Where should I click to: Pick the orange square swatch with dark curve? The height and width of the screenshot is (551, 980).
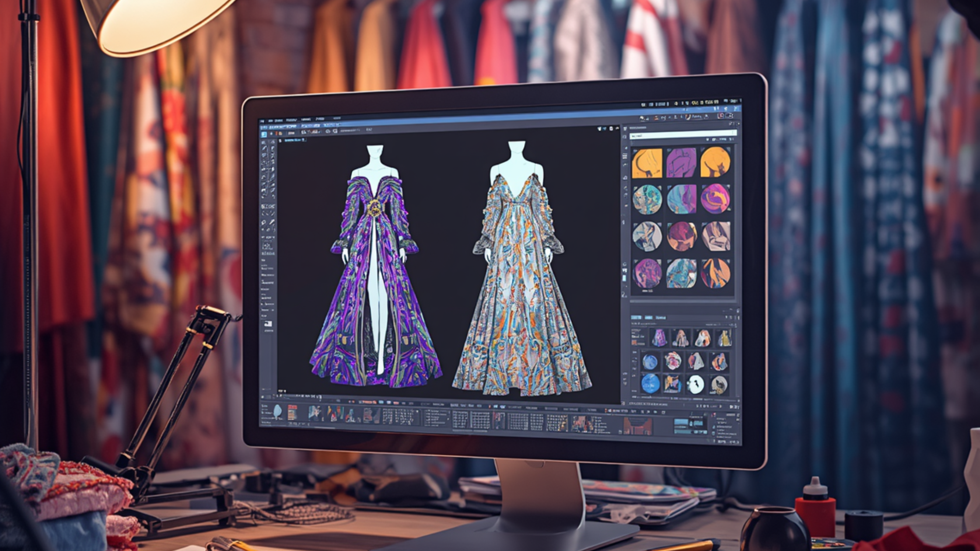647,163
